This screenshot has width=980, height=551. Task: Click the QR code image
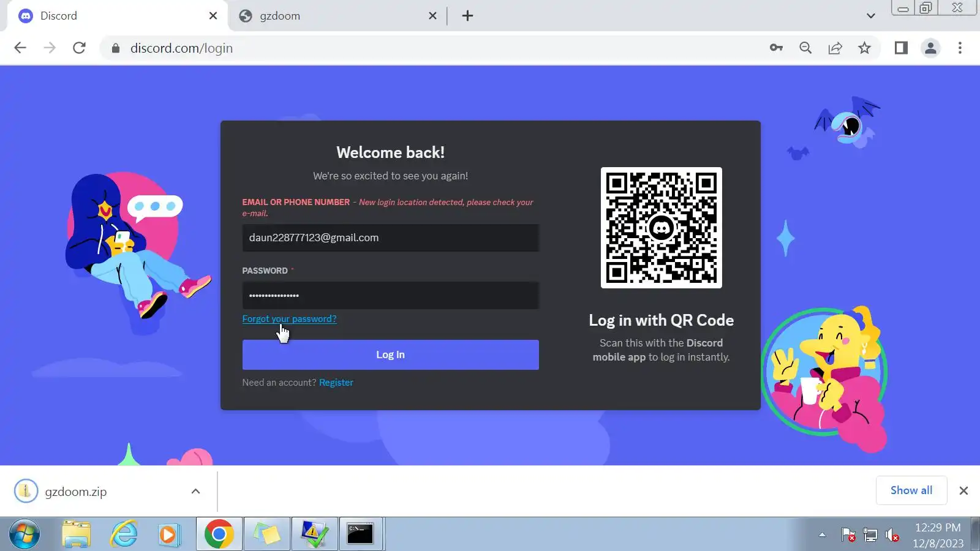(x=661, y=228)
